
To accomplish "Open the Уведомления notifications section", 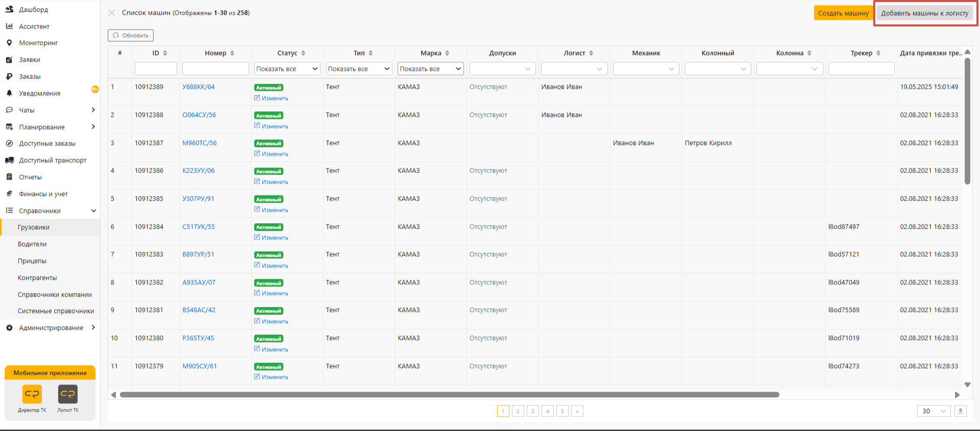I will point(40,93).
